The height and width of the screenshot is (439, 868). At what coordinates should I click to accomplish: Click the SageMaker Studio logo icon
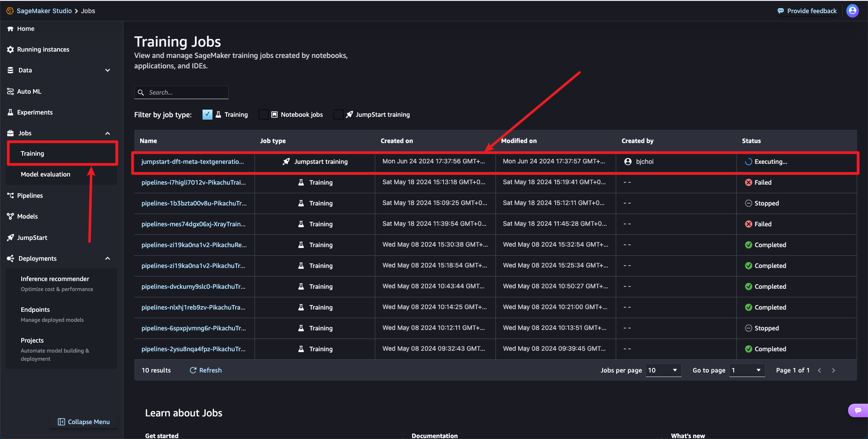[x=10, y=11]
